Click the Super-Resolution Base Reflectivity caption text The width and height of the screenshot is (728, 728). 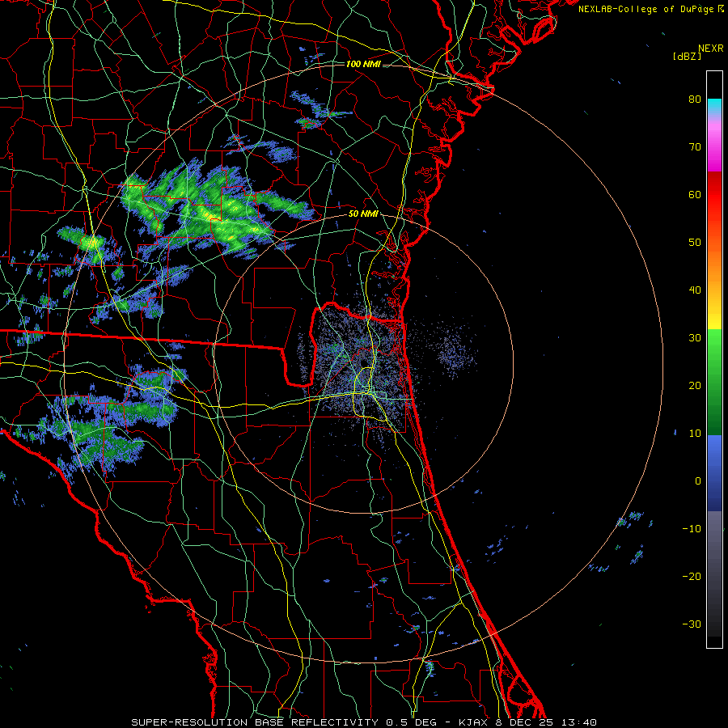255,722
